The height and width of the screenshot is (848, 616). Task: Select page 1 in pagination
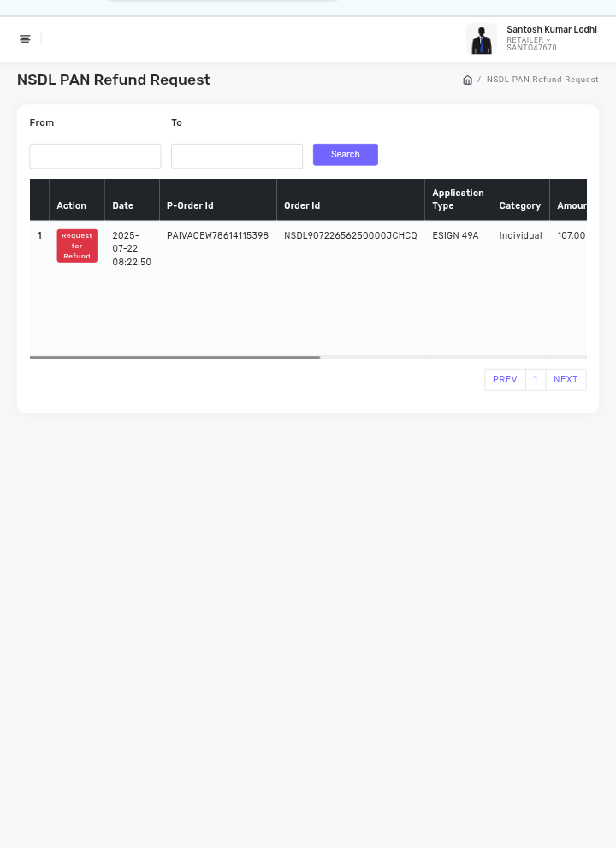point(536,379)
